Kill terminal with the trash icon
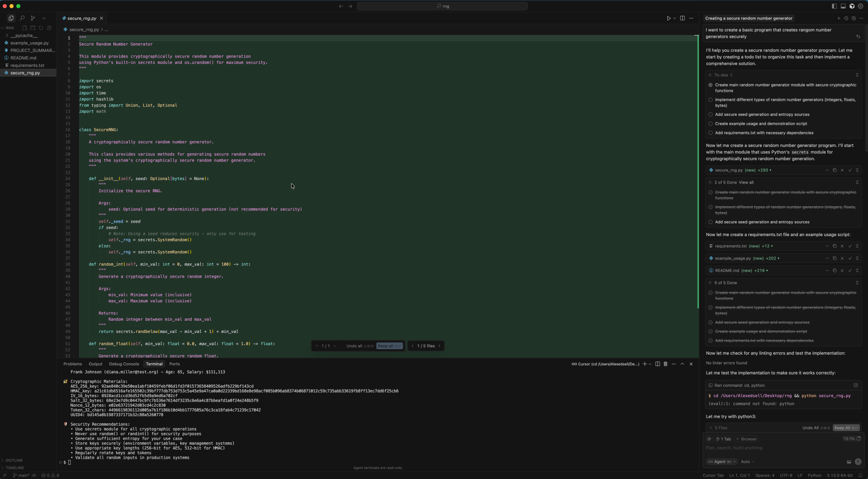Screen dimensions: 868x479 point(665,364)
